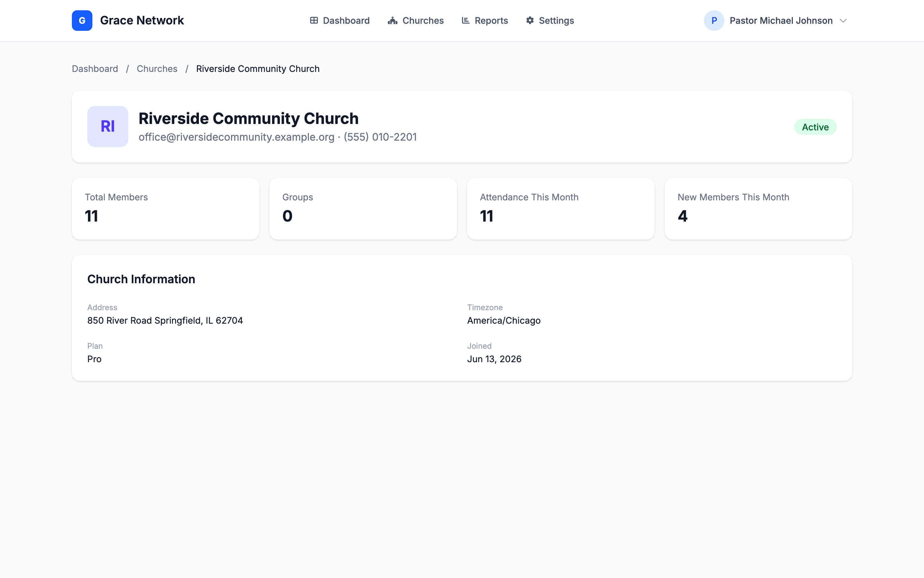Click the RI church avatar badge
The width and height of the screenshot is (924, 578).
(108, 127)
